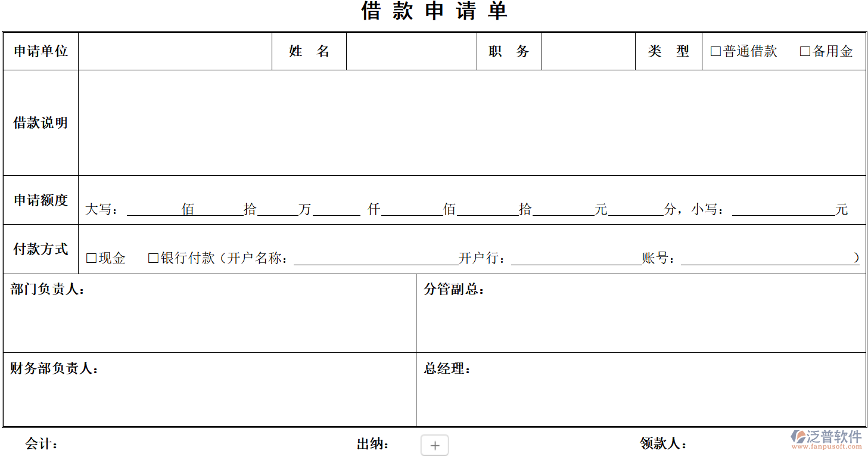Click the 申请单位 input field
The width and height of the screenshot is (868, 456).
click(175, 51)
